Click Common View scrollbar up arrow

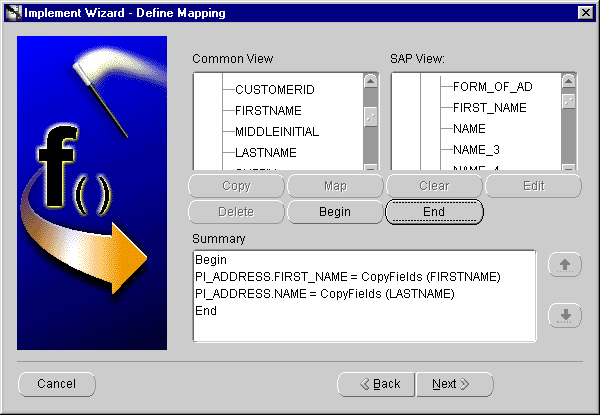pos(370,81)
